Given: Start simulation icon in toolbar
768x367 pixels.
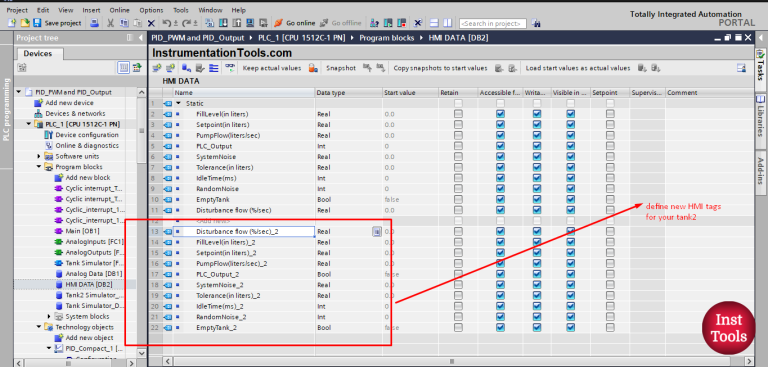Looking at the screenshot, I should 250,23.
